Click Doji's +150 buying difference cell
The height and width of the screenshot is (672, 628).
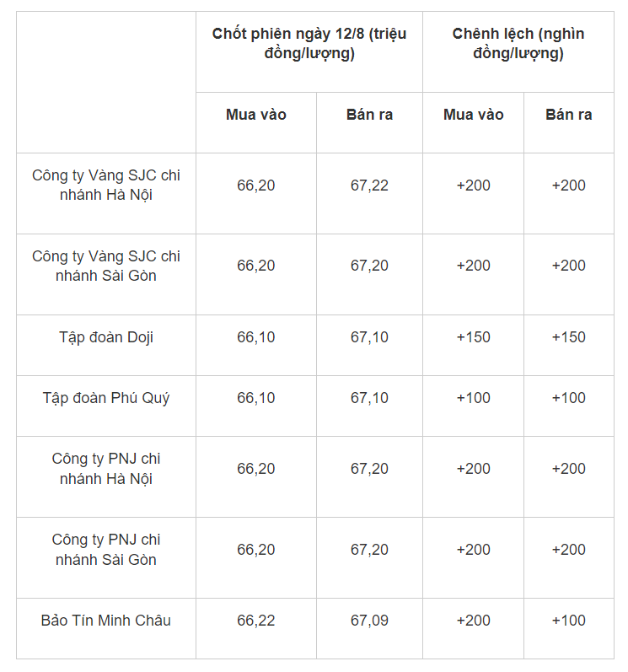474,346
